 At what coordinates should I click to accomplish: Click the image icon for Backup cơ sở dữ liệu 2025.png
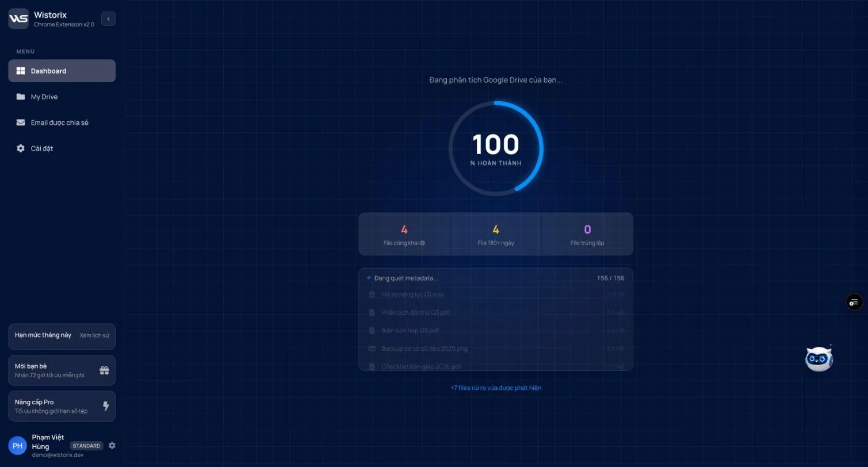tap(372, 349)
